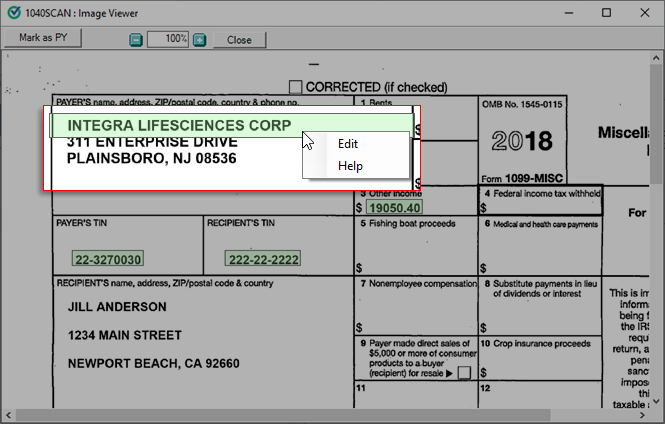Select the recipient's TIN 222-22-2222

[263, 259]
